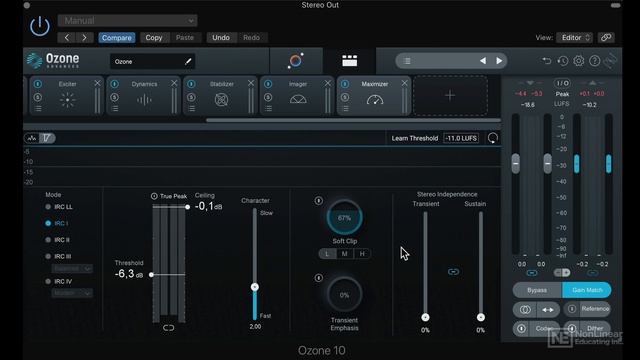The height and width of the screenshot is (360, 640).
Task: Open the IRC IV style dropdown
Action: coord(72,293)
